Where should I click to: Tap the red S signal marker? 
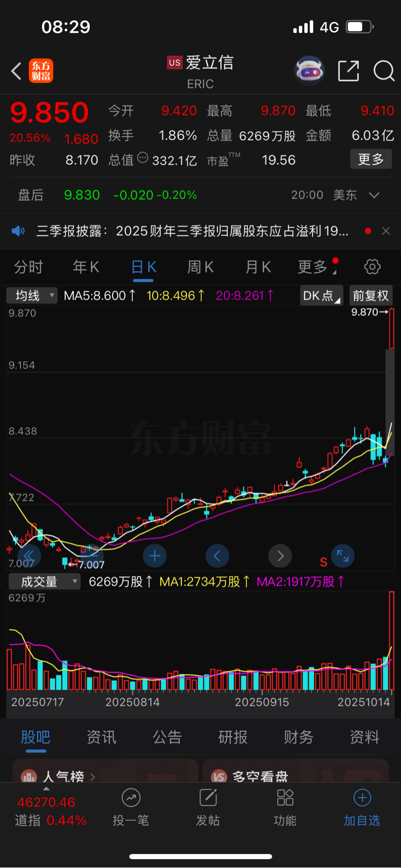[324, 562]
